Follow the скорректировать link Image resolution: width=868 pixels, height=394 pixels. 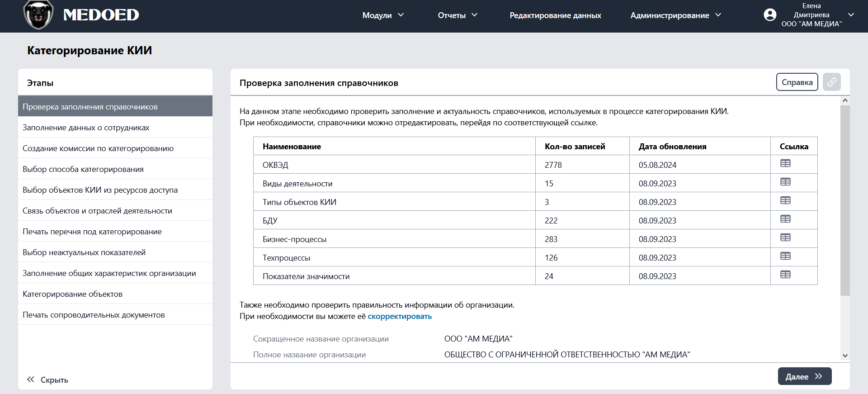[400, 317]
